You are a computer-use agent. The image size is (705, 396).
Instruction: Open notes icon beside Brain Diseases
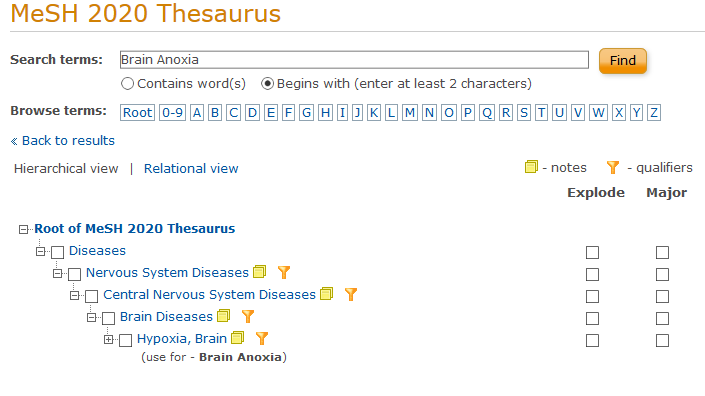point(223,316)
